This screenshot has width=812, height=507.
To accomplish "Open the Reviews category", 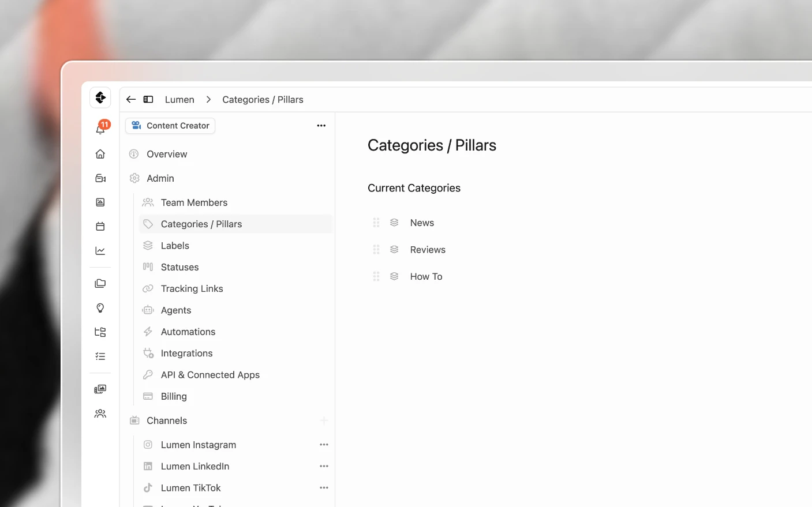I will coord(428,250).
